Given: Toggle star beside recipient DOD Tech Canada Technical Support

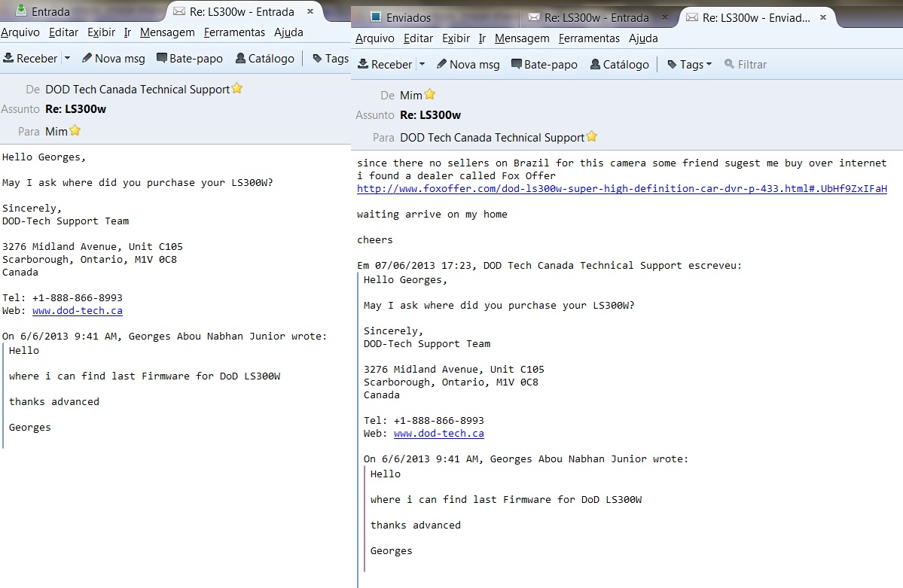Looking at the screenshot, I should point(591,137).
